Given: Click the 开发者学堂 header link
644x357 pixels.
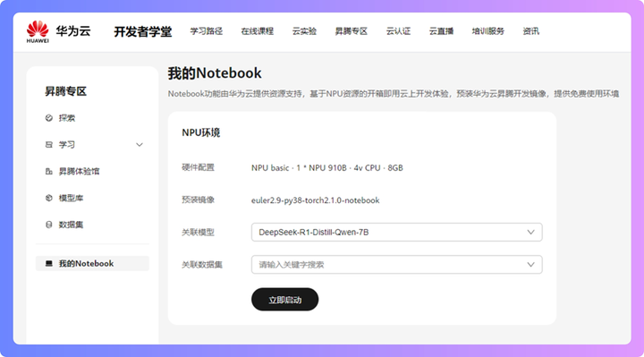Looking at the screenshot, I should (x=143, y=31).
